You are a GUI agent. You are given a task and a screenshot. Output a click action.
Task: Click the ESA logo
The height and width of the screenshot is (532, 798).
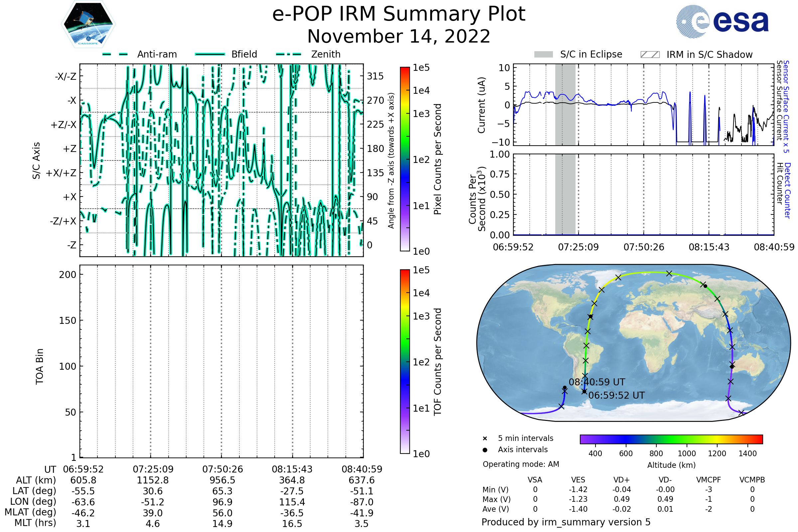click(722, 21)
